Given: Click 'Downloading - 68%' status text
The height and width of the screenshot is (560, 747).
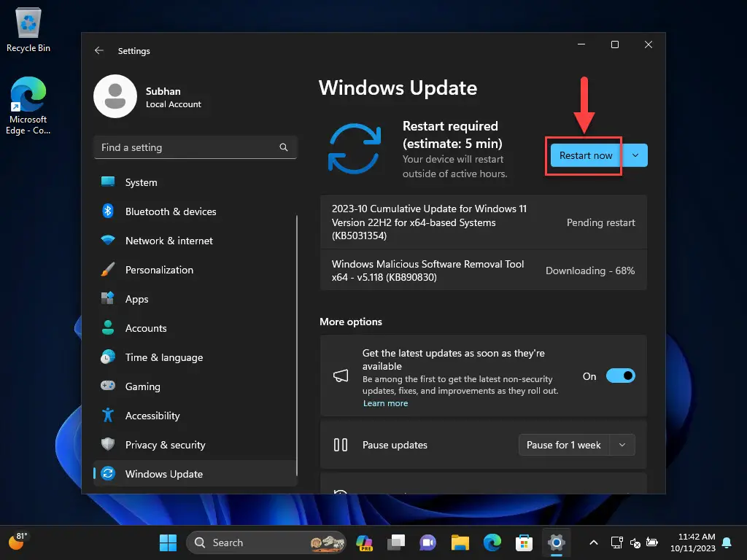Looking at the screenshot, I should pyautogui.click(x=589, y=271).
